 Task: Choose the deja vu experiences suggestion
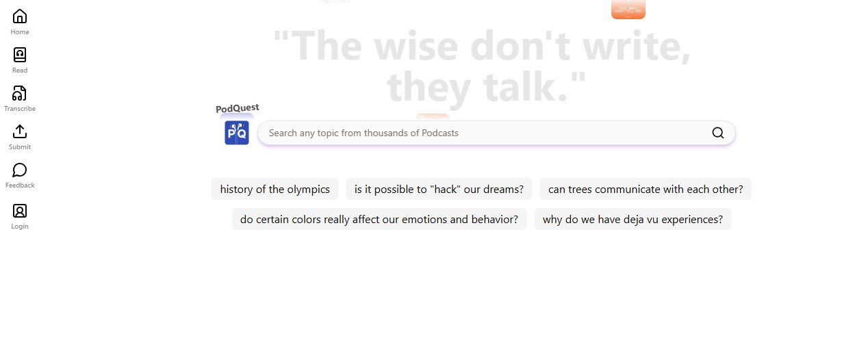tap(632, 220)
